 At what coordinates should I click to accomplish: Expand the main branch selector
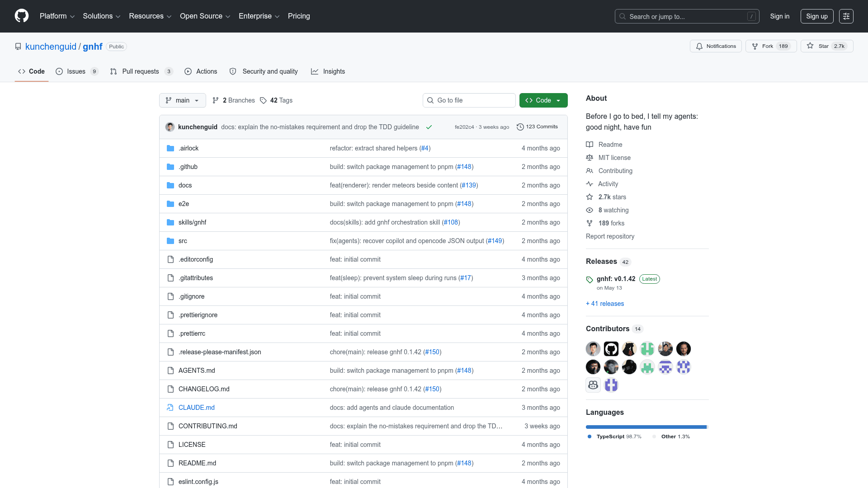coord(183,100)
